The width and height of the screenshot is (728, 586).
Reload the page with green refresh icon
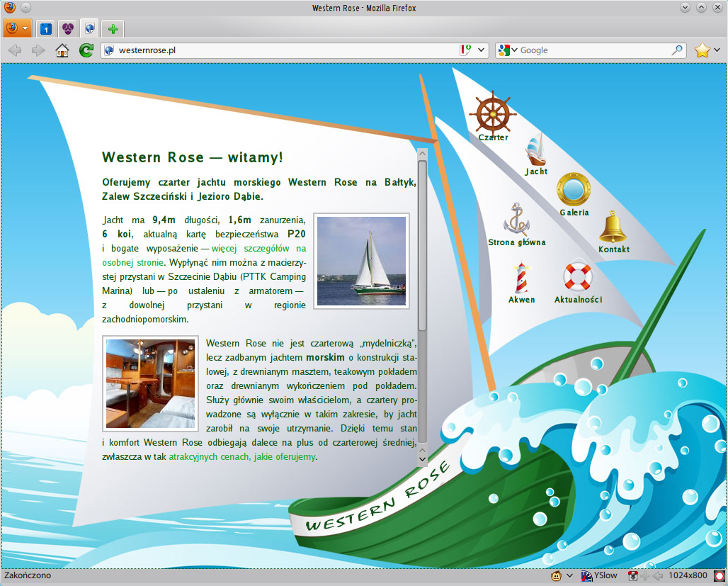pyautogui.click(x=86, y=50)
